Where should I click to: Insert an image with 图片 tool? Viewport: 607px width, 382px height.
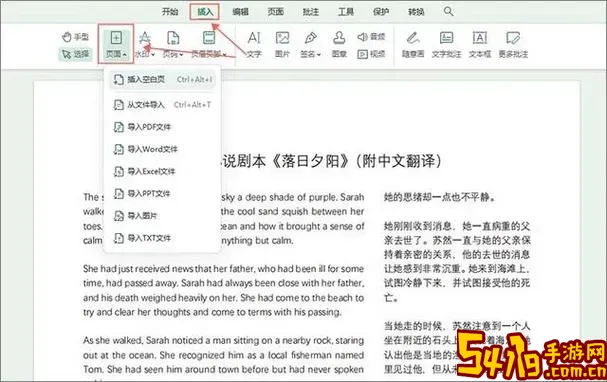click(283, 44)
